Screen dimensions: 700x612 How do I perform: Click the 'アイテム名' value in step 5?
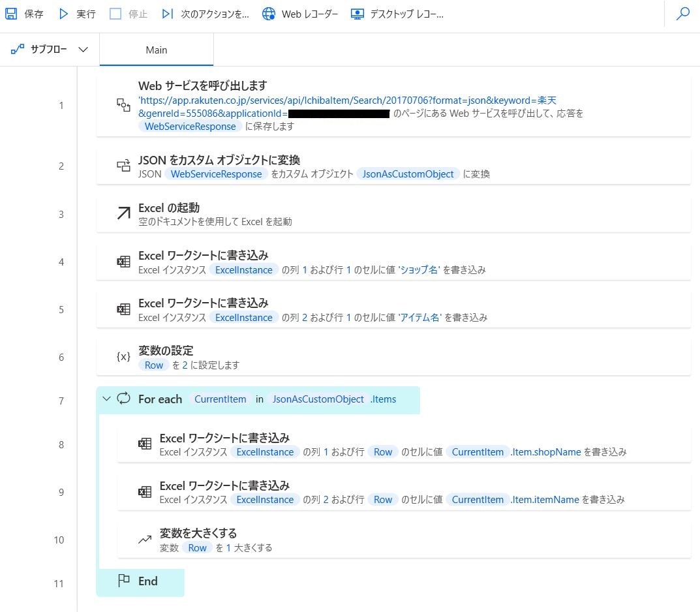coord(419,317)
